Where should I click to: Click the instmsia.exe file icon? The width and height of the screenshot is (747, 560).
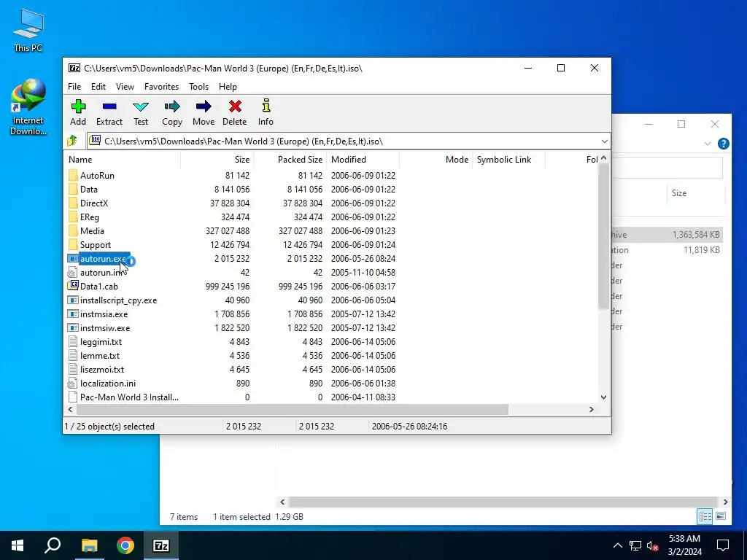click(x=73, y=314)
